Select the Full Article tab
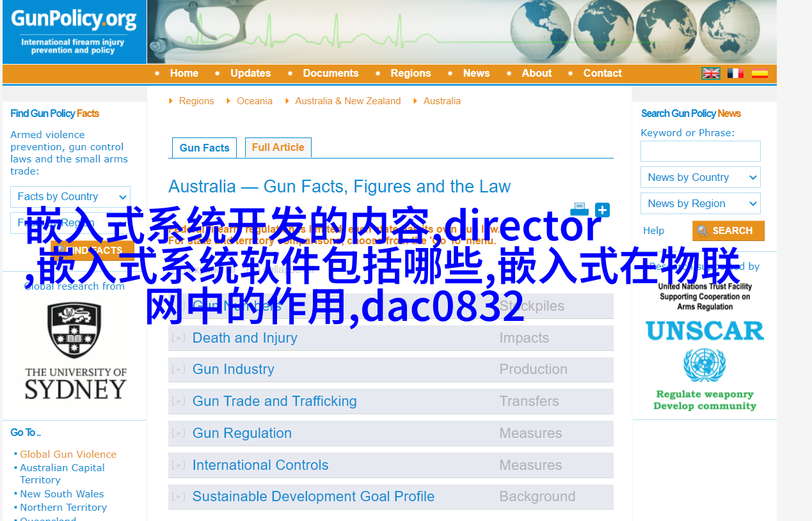This screenshot has width=812, height=521. 278,147
